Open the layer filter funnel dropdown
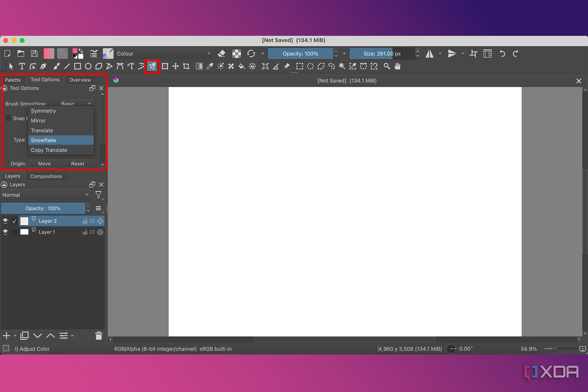588x392 pixels. click(x=99, y=195)
